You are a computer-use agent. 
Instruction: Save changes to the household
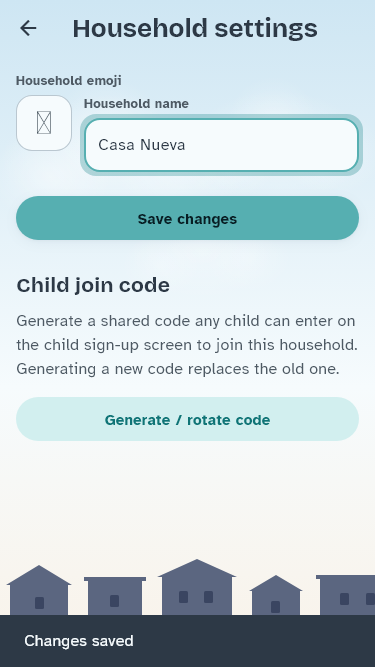point(188,218)
